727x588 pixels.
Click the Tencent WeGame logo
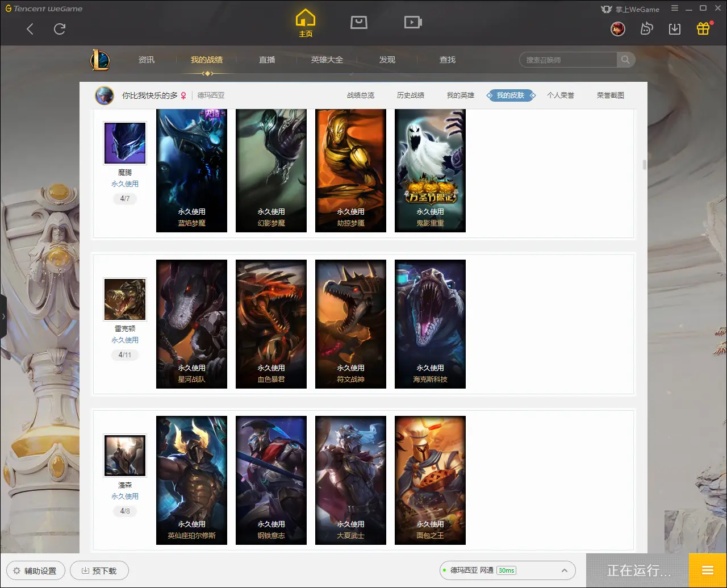pos(44,9)
